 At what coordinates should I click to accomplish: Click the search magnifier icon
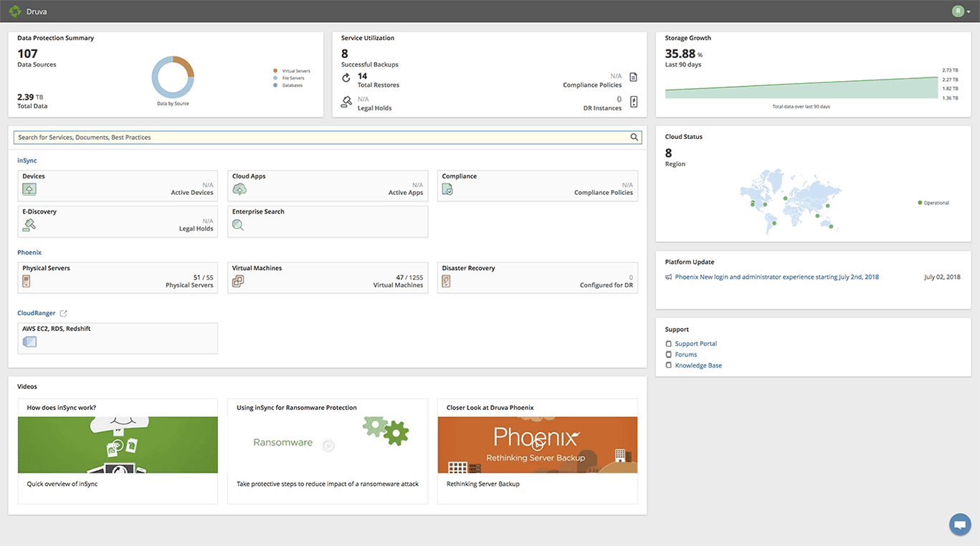634,138
